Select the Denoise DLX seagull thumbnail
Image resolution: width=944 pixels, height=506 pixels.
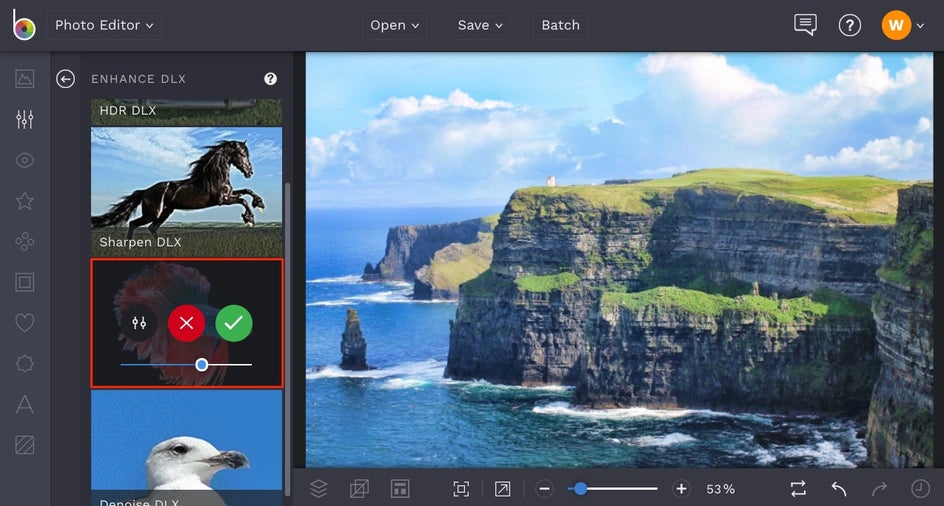pos(187,448)
